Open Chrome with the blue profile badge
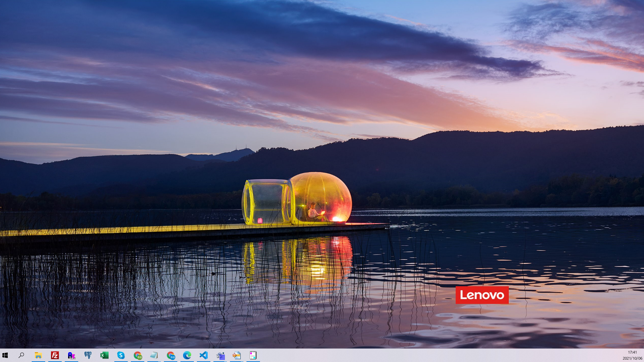Image resolution: width=644 pixels, height=362 pixels. coord(171,355)
